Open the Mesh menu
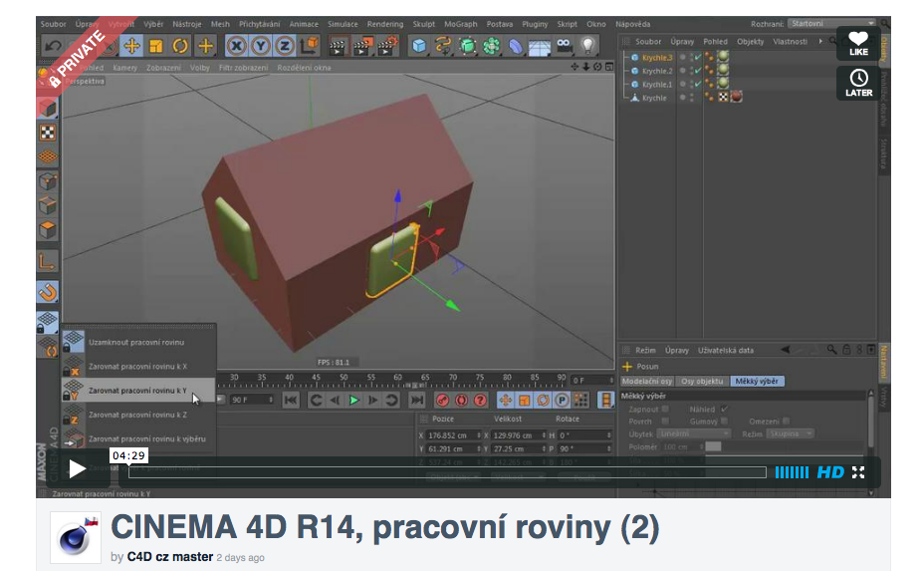This screenshot has height=571, width=924. [x=220, y=24]
